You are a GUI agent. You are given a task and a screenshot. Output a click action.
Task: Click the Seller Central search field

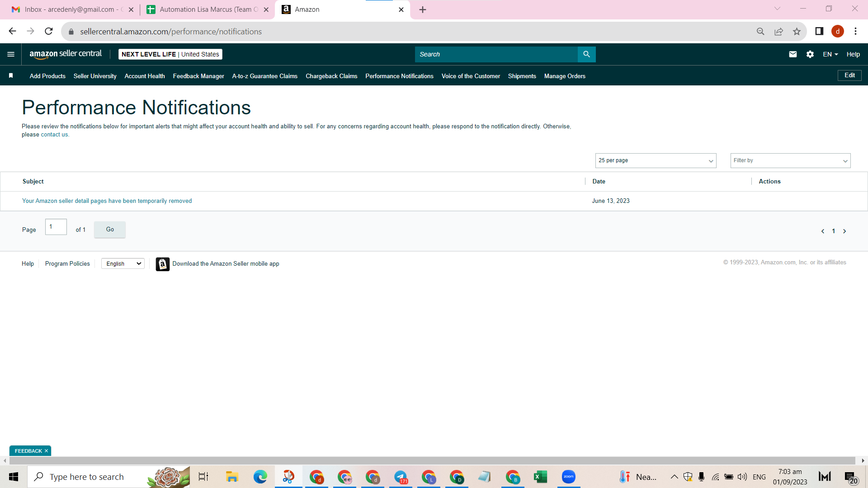(x=496, y=54)
